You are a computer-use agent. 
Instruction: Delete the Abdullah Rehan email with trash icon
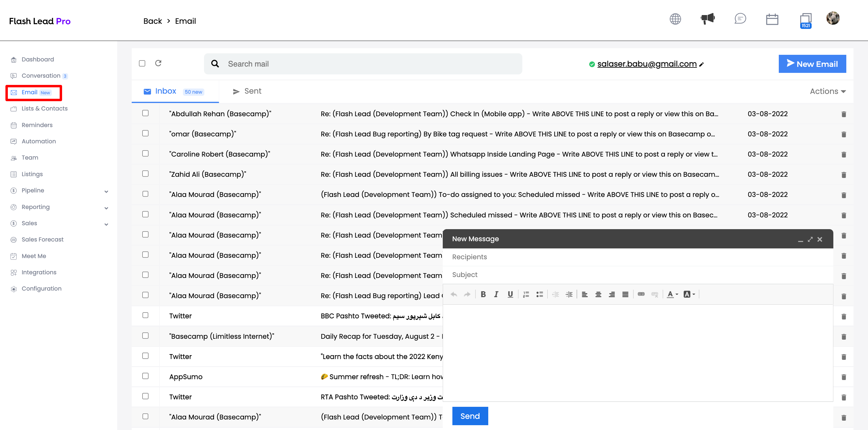pyautogui.click(x=843, y=114)
